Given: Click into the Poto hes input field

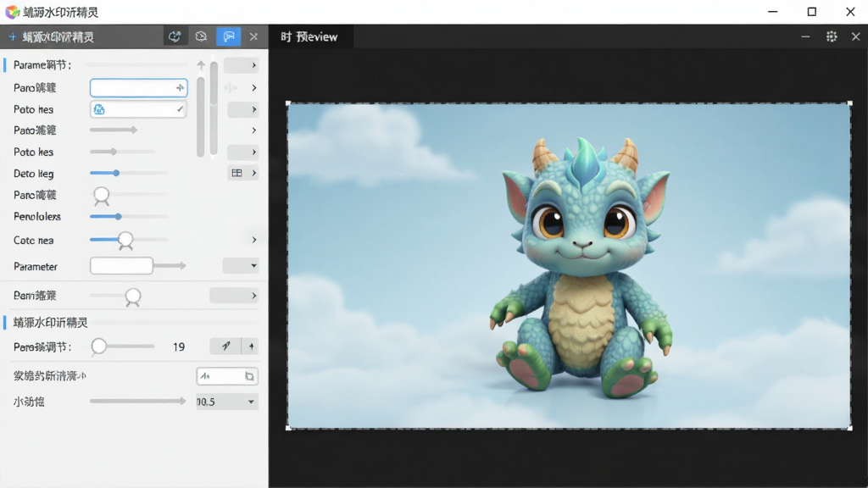Looking at the screenshot, I should pos(138,109).
